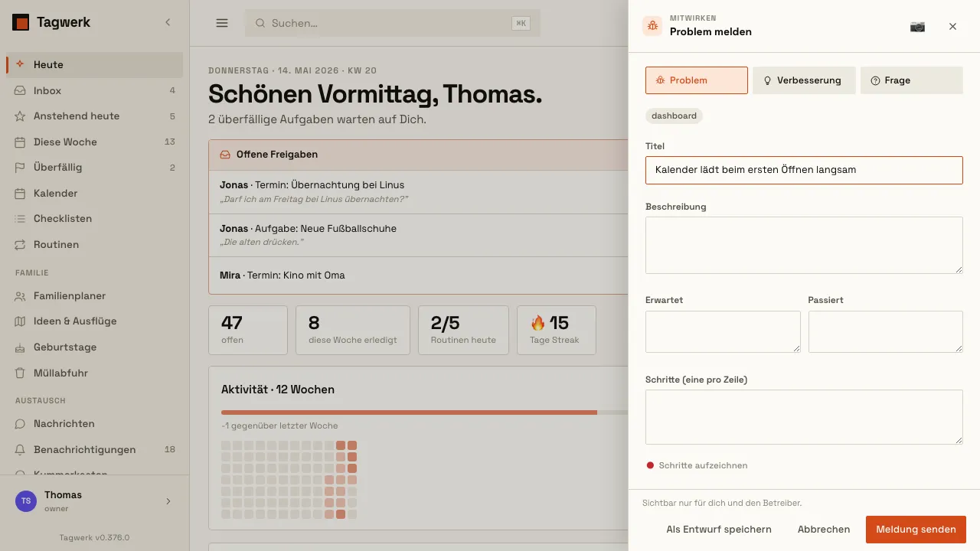Click the Müllabfuhr trash icon
This screenshot has width=980, height=551.
(x=20, y=373)
